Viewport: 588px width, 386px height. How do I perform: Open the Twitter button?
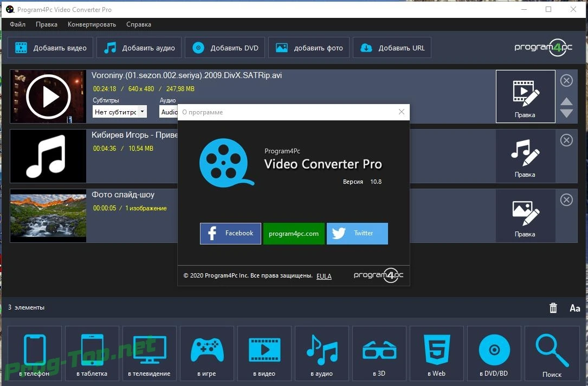(x=357, y=233)
